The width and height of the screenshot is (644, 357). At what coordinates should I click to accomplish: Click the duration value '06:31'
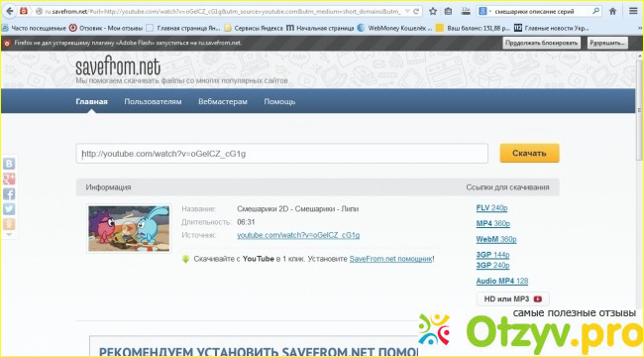(246, 222)
